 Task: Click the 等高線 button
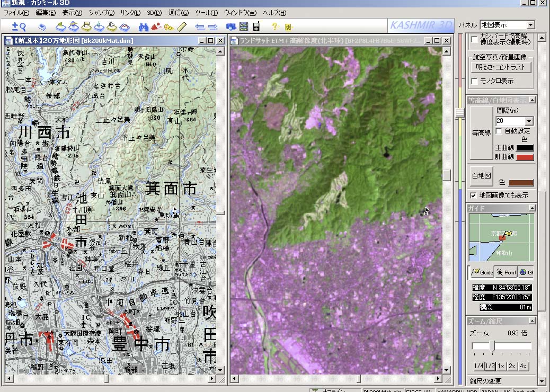481,133
